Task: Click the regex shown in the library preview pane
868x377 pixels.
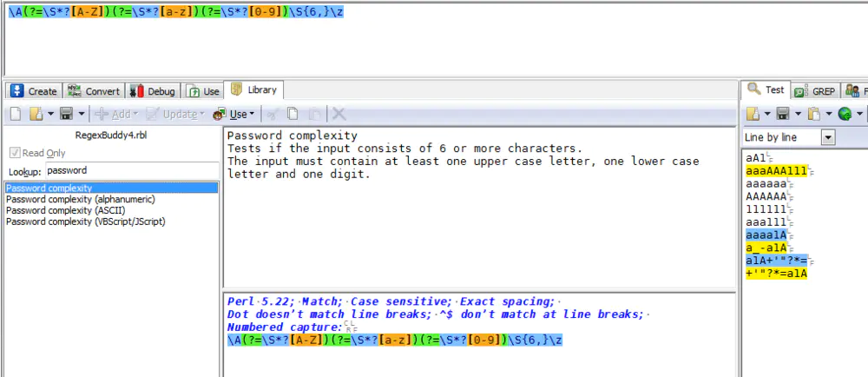Action: 395,340
